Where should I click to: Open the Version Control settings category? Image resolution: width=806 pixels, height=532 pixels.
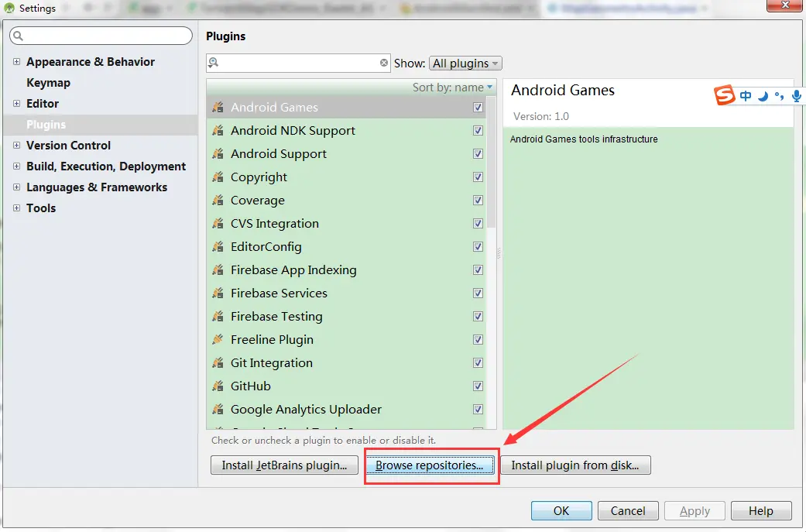(x=68, y=146)
